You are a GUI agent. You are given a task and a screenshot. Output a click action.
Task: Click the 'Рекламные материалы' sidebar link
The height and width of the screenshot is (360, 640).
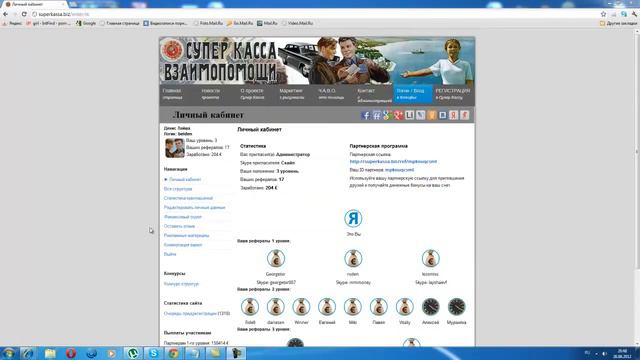pyautogui.click(x=187, y=236)
